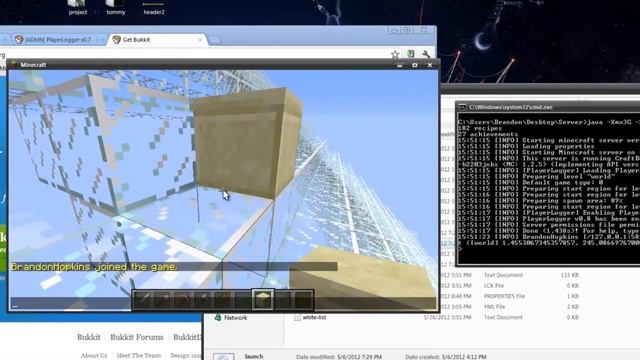Screen dimensions: 640x360
Task: Click the cmd.exe title bar icon
Action: [x=462, y=107]
